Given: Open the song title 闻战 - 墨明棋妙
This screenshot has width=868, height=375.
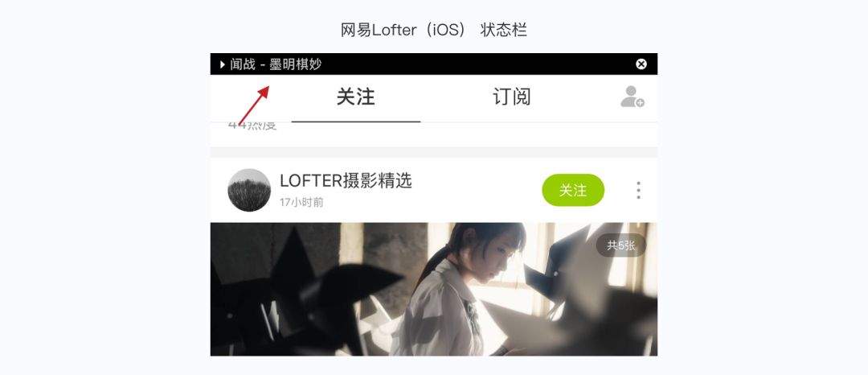Looking at the screenshot, I should coord(276,64).
